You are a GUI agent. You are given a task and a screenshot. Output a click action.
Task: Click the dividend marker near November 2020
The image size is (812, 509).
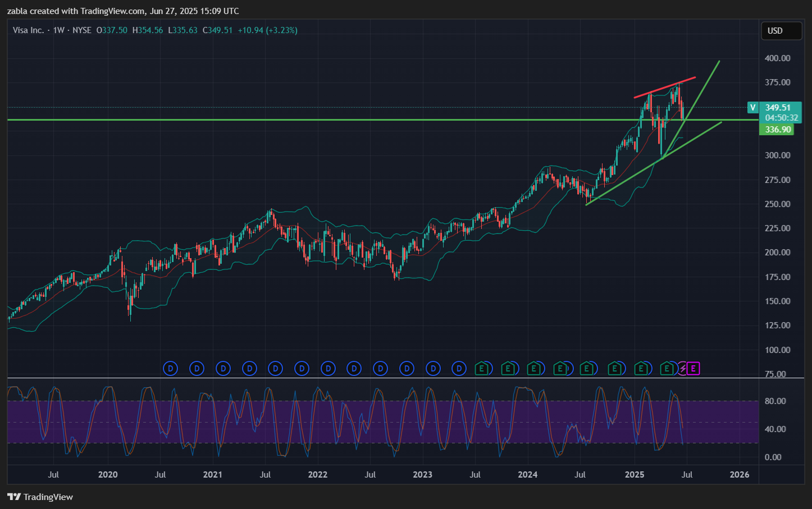tap(197, 369)
